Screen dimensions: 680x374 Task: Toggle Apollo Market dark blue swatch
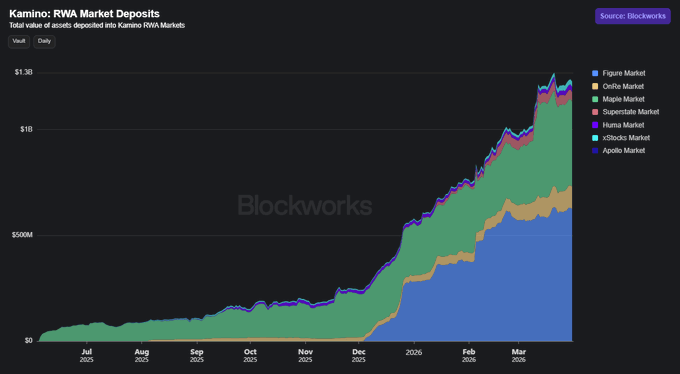(x=595, y=151)
